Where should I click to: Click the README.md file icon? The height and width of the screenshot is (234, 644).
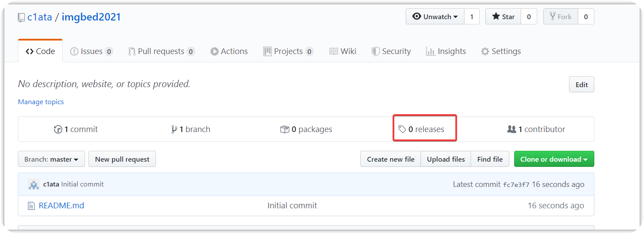(31, 206)
